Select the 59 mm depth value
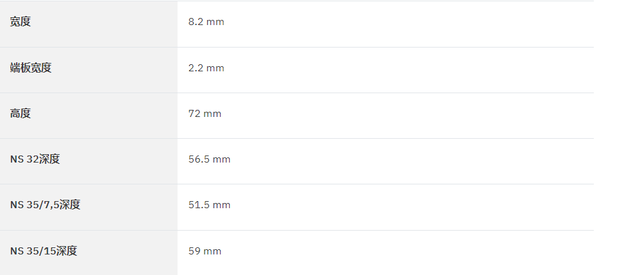 click(205, 251)
